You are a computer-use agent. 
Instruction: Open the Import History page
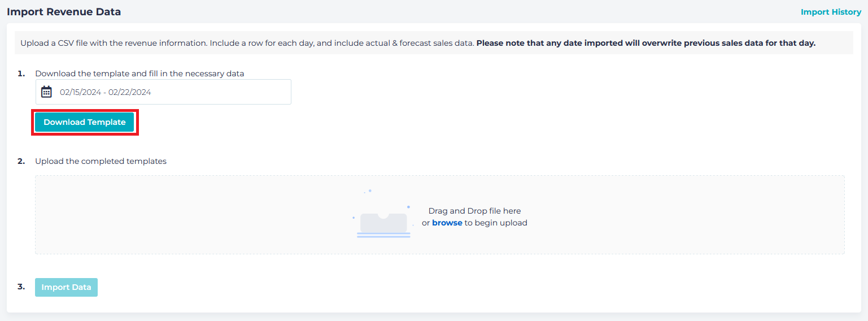pyautogui.click(x=831, y=12)
